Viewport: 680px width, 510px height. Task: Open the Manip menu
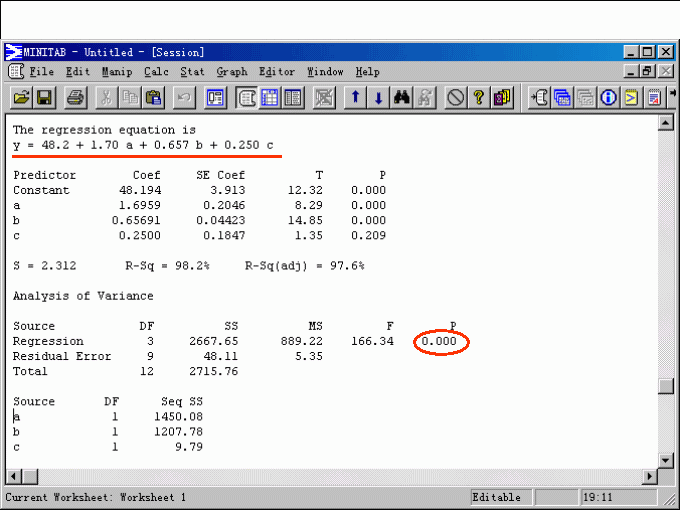[x=116, y=72]
